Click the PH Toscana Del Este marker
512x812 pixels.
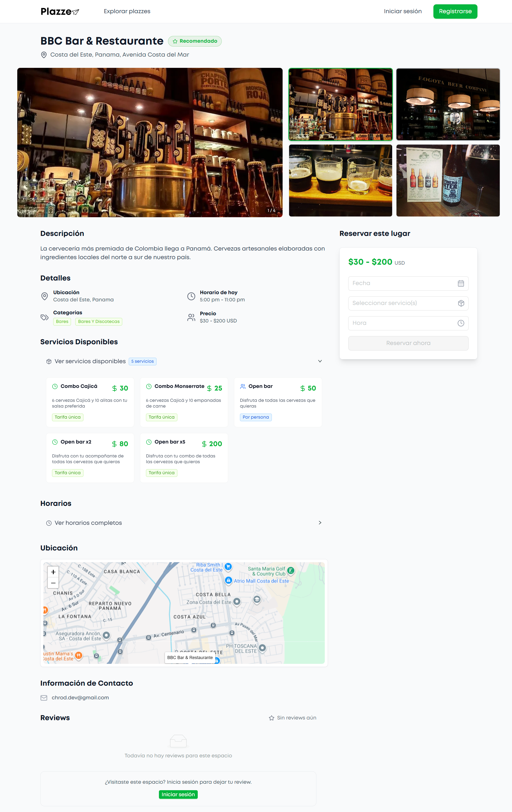coord(262,648)
